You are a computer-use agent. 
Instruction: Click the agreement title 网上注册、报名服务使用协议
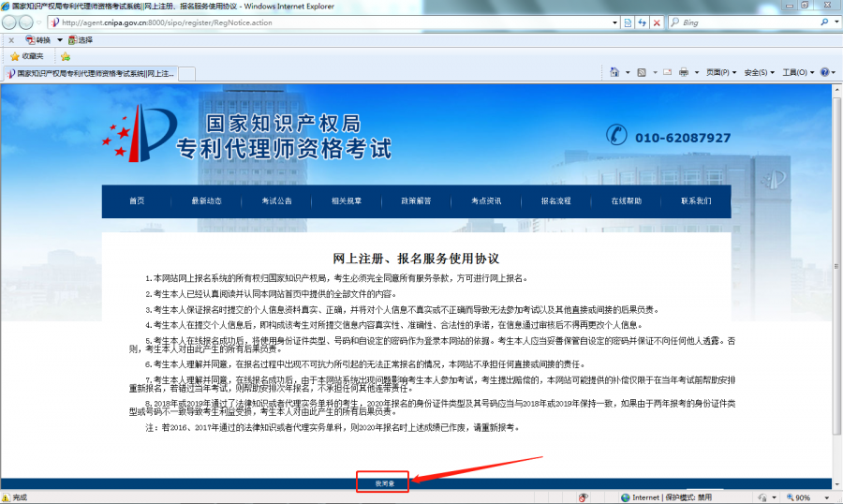coord(416,259)
